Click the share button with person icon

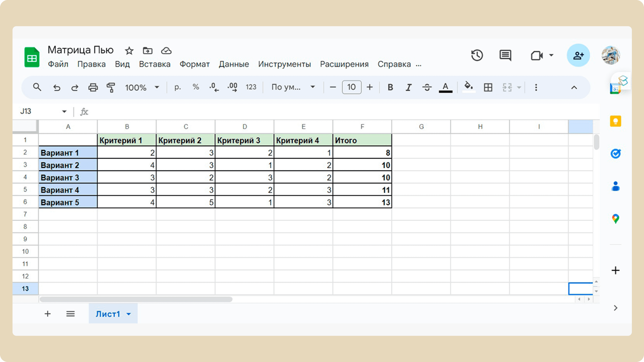(578, 55)
